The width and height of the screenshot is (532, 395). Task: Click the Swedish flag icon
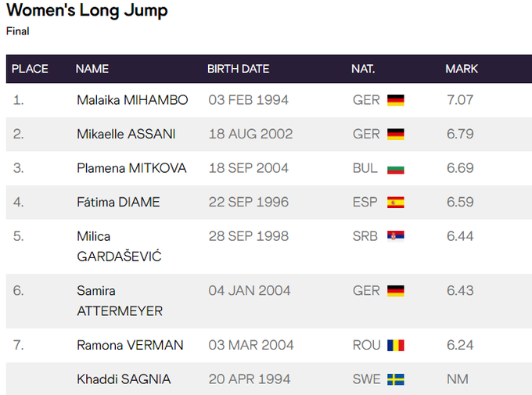[x=396, y=379]
